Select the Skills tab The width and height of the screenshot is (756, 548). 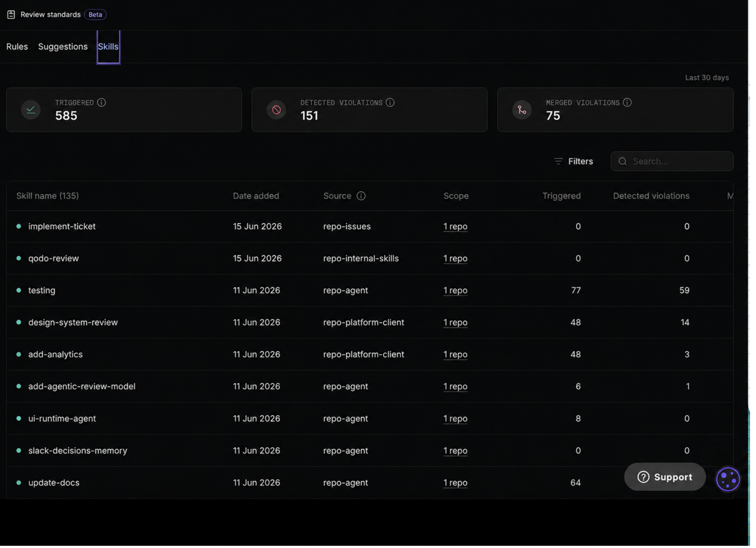coord(109,47)
